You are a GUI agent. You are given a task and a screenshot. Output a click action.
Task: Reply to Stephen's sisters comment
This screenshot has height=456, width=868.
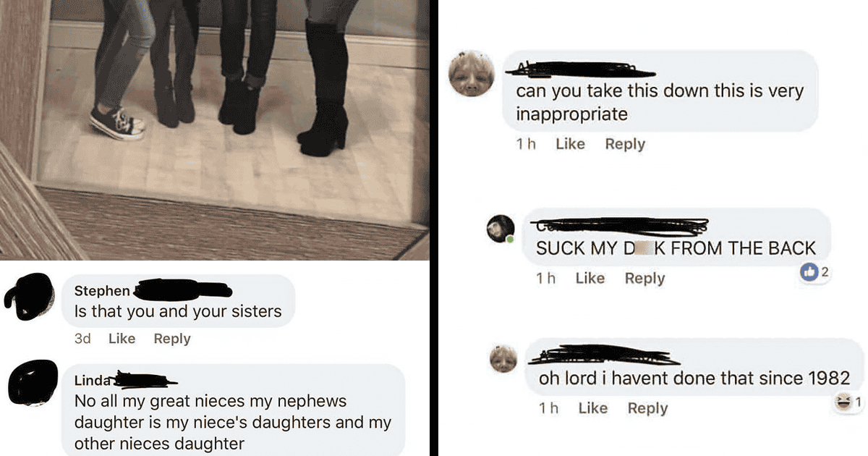(172, 338)
